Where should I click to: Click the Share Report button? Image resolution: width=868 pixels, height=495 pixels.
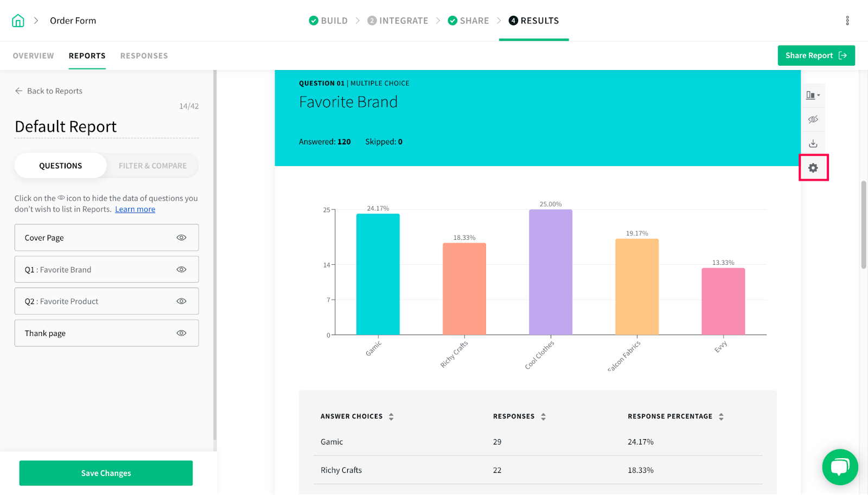point(816,55)
